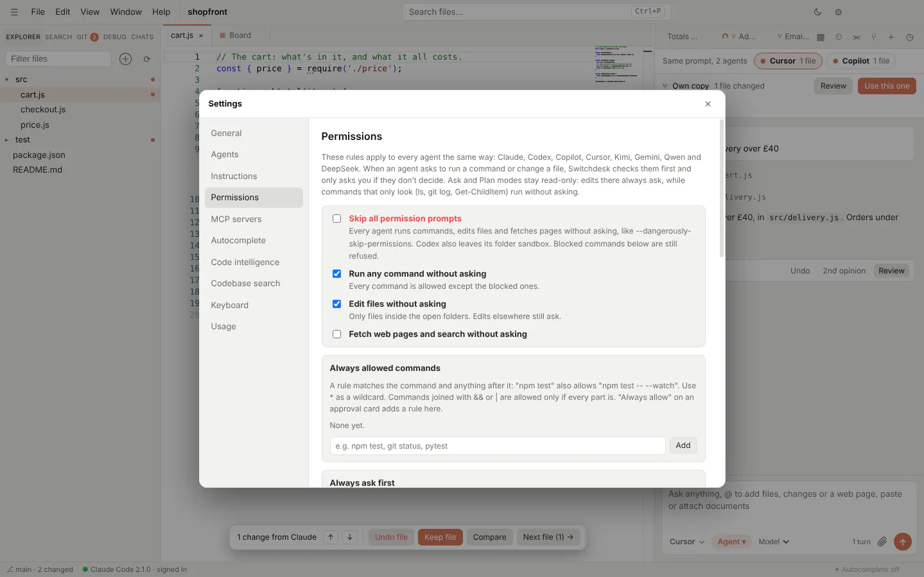
Task: Open the Cursor agent dropdown in chat input
Action: tap(686, 542)
